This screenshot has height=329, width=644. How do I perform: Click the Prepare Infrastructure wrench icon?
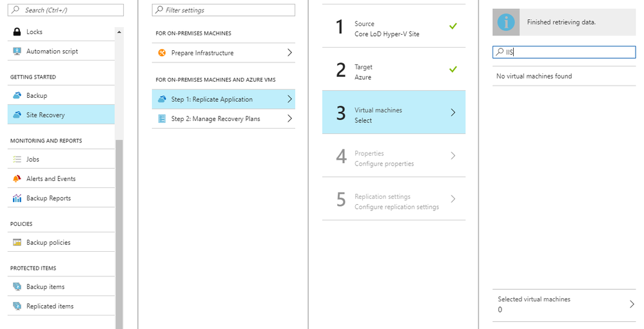(x=162, y=53)
